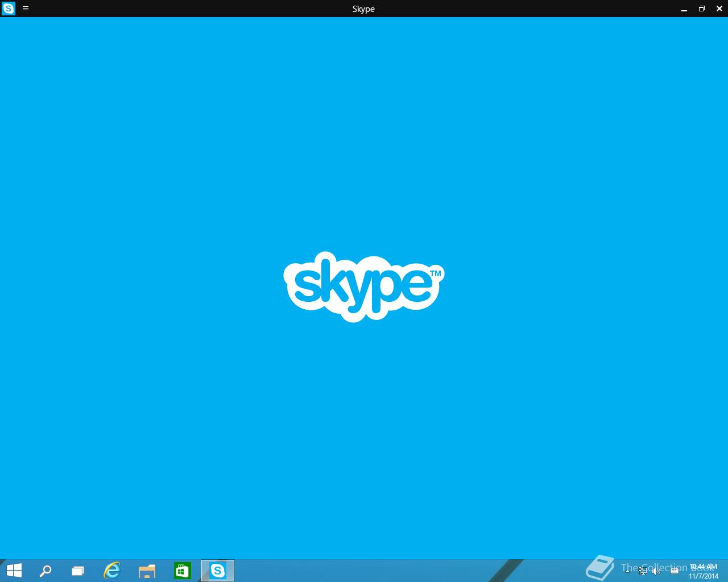Open the volume control in the tray

(x=656, y=571)
